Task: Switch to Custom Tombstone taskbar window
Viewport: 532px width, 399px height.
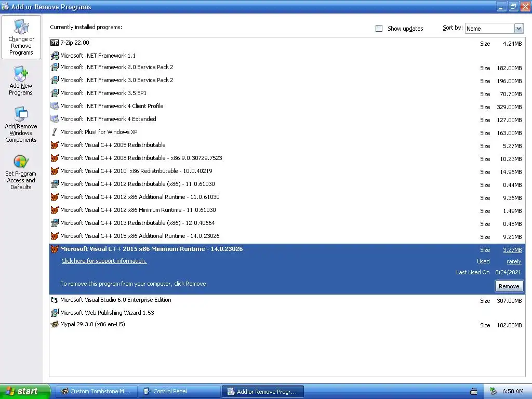Action: pos(96,392)
